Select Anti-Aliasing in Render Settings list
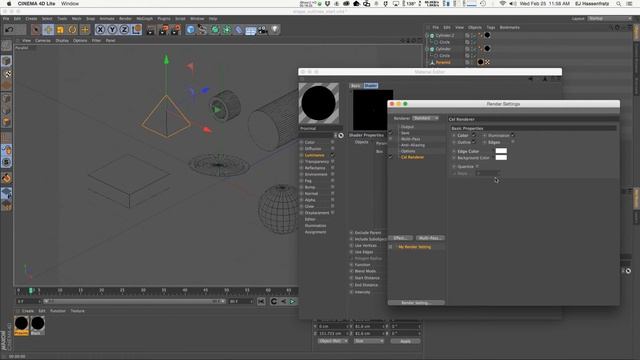The height and width of the screenshot is (360, 640). (x=413, y=145)
